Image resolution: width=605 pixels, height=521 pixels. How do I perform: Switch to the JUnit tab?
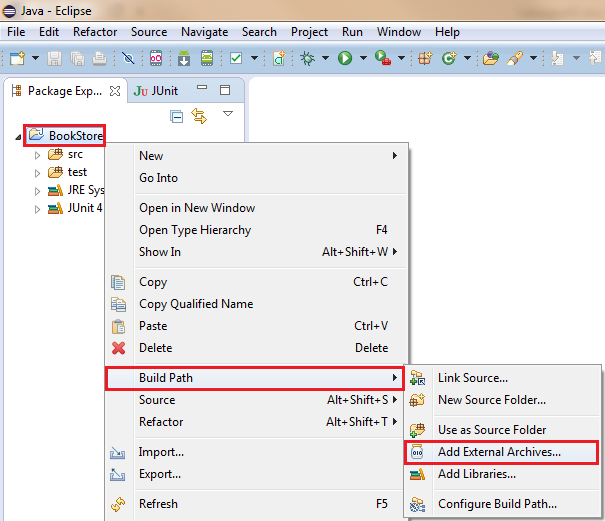(156, 91)
